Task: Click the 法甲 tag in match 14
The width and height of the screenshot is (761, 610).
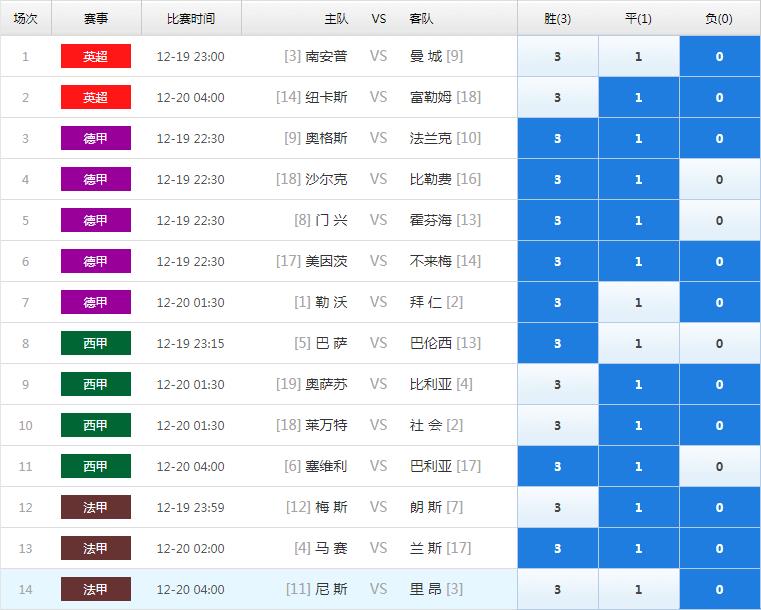Action: [96, 589]
